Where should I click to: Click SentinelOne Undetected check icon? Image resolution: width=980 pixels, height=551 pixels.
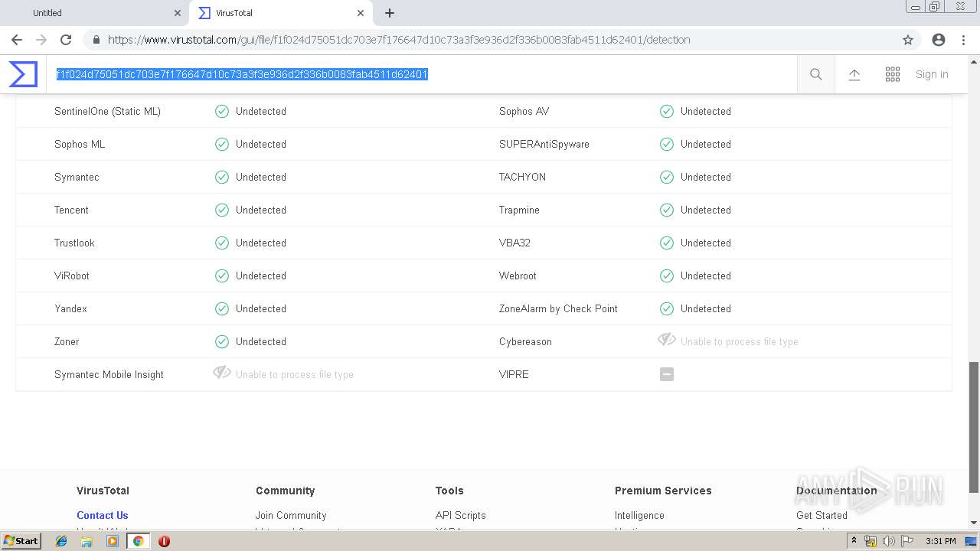coord(222,111)
